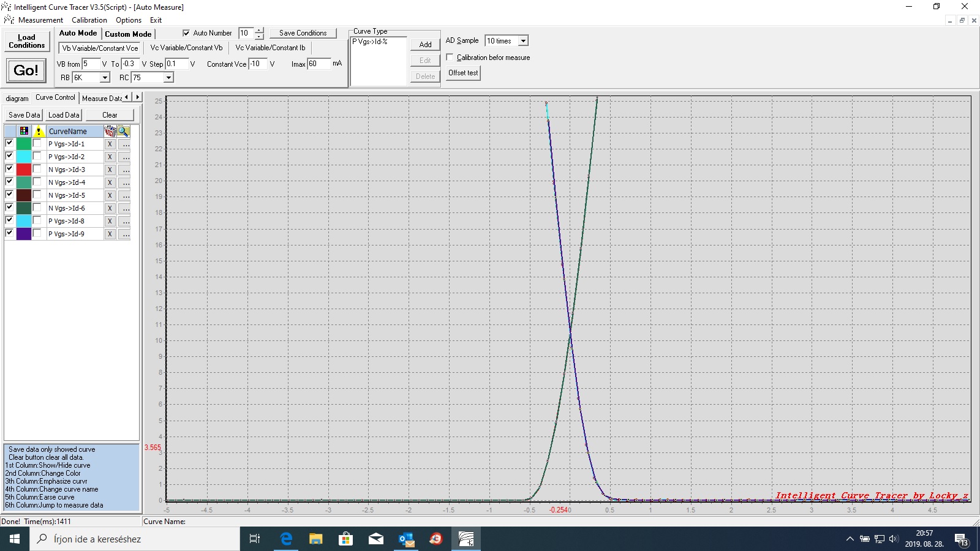
Task: Emphasize curve N Vgs->Id-6 checkbox
Action: (x=37, y=208)
